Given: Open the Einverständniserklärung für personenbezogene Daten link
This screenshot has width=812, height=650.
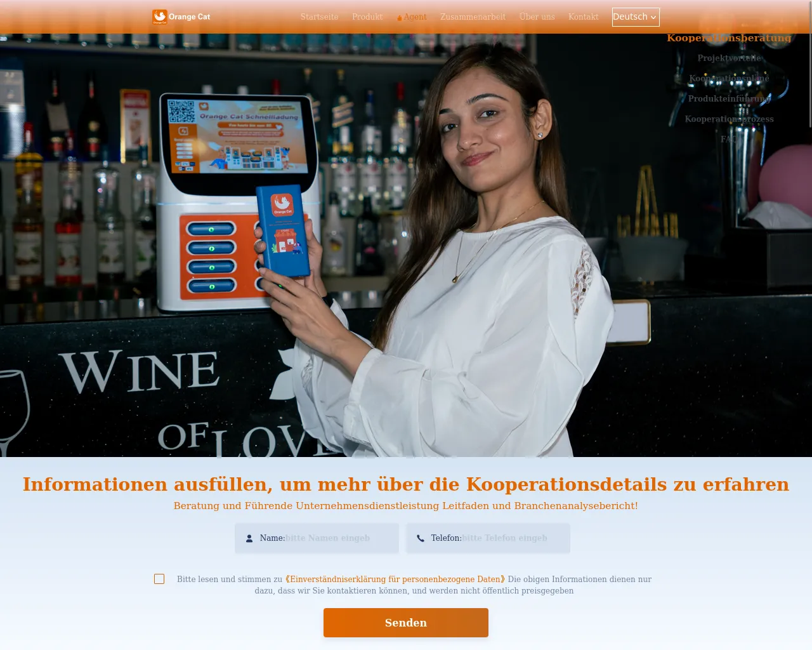Looking at the screenshot, I should (395, 579).
